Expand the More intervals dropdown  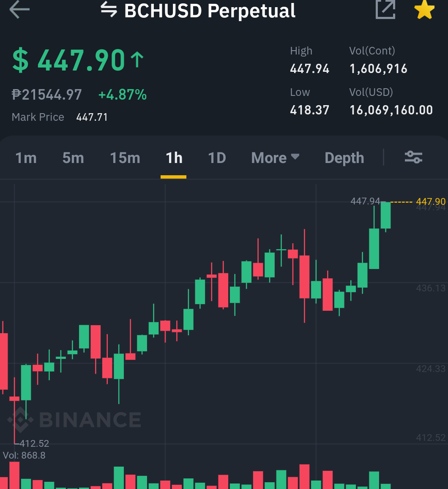coord(275,158)
